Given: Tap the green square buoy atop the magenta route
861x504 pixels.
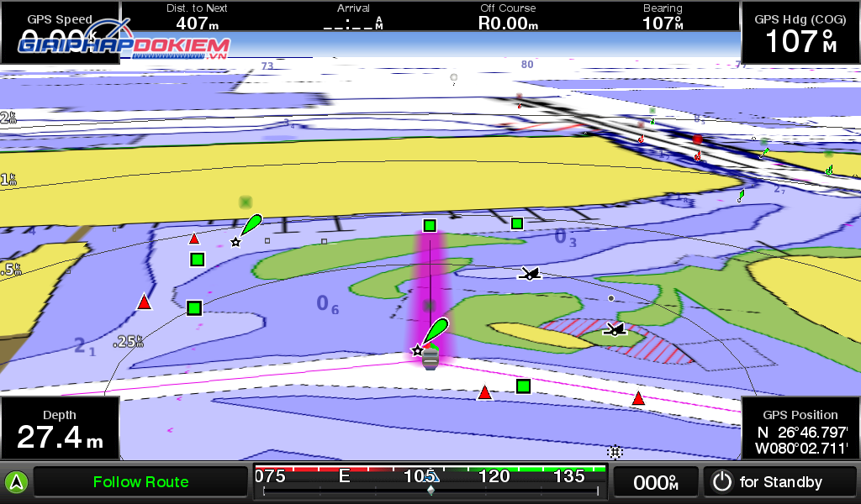Looking at the screenshot, I should pyautogui.click(x=430, y=225).
